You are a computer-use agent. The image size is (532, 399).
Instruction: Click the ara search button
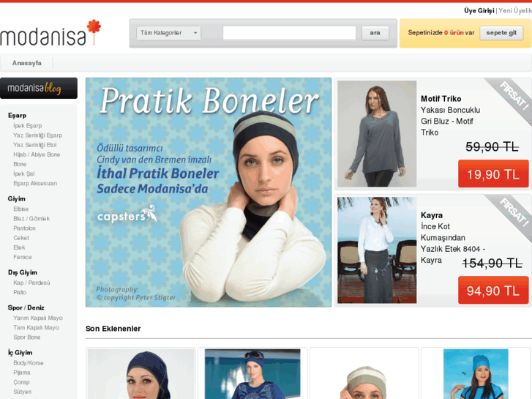tap(375, 33)
